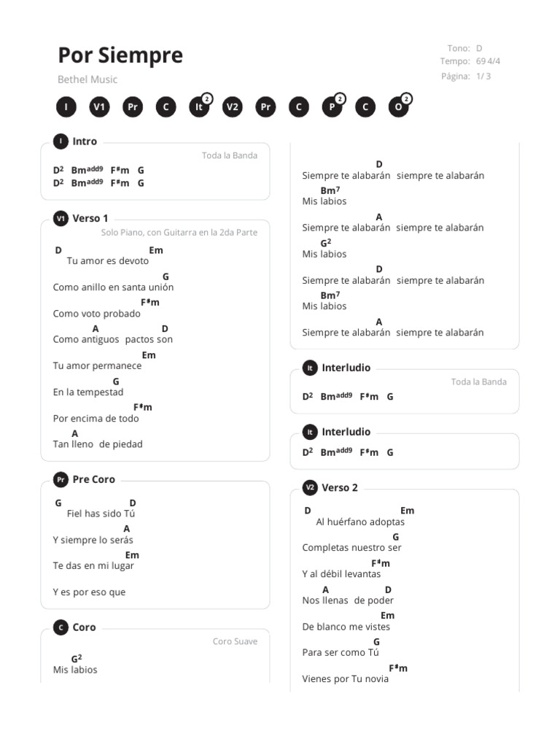This screenshot has height=747, width=560.
Task: Select the "V2" circle in the roadmap row
Action: pos(232,107)
